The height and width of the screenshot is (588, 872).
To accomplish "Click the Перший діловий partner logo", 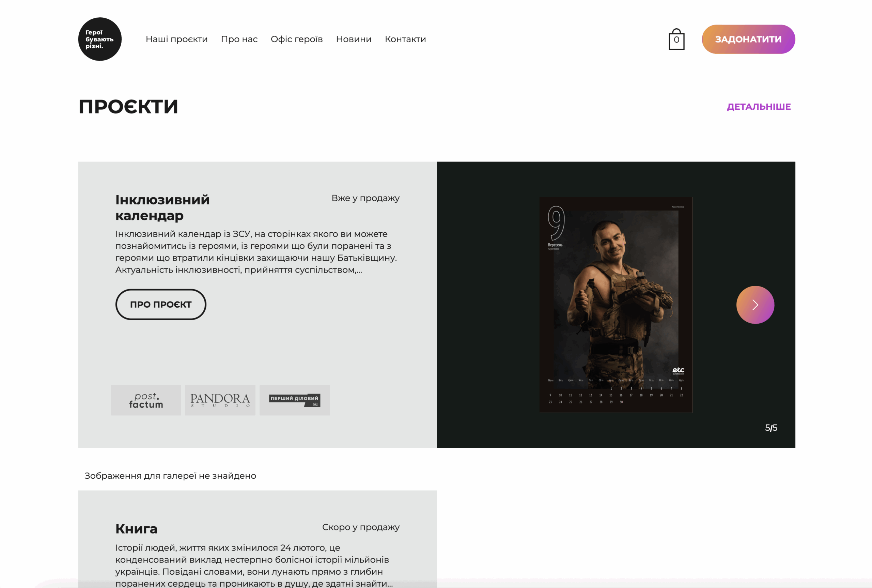I will (294, 400).
